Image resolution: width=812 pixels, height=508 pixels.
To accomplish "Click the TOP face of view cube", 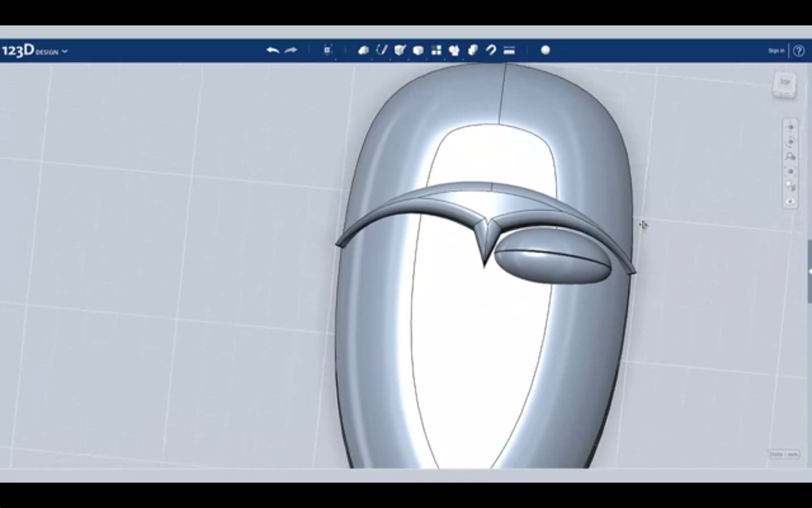I will pos(784,82).
